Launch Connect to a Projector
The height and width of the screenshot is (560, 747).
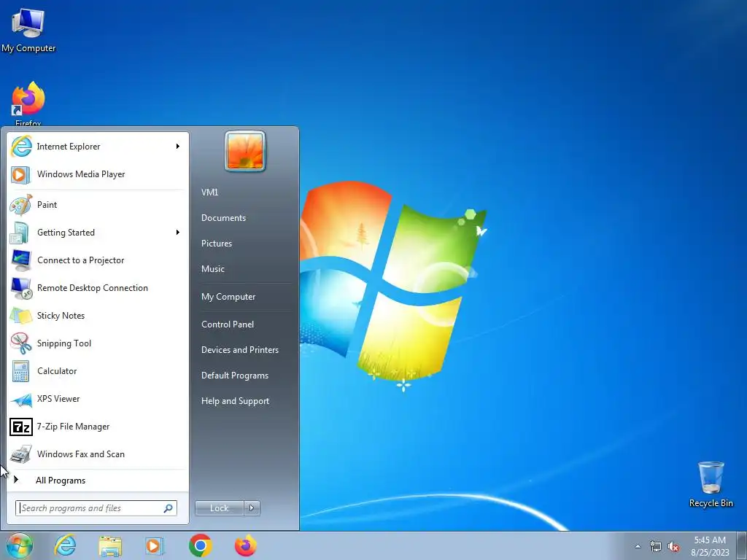pos(97,260)
